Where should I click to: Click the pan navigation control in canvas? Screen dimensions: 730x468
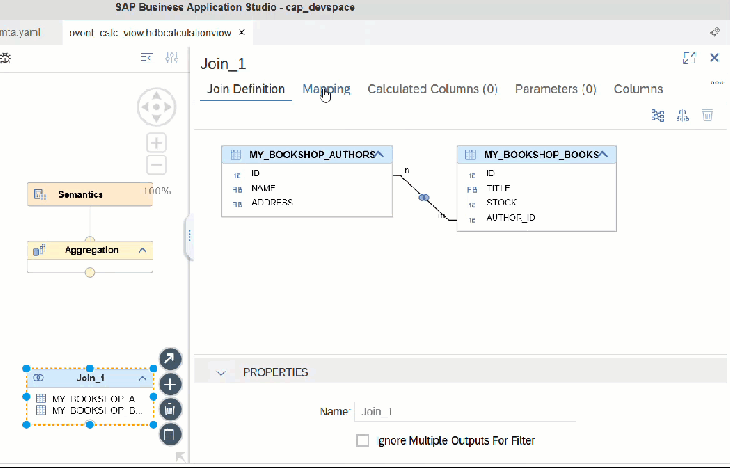[x=156, y=107]
